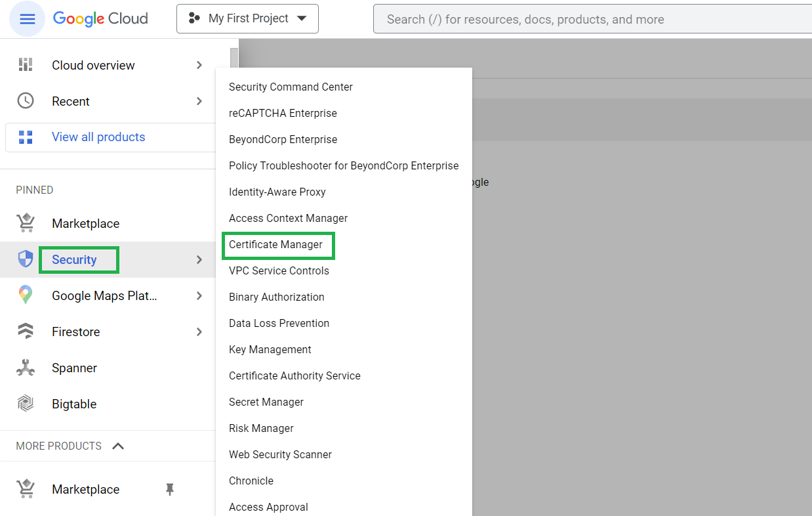The image size is (812, 516).
Task: Select Access Approval
Action: pos(268,507)
